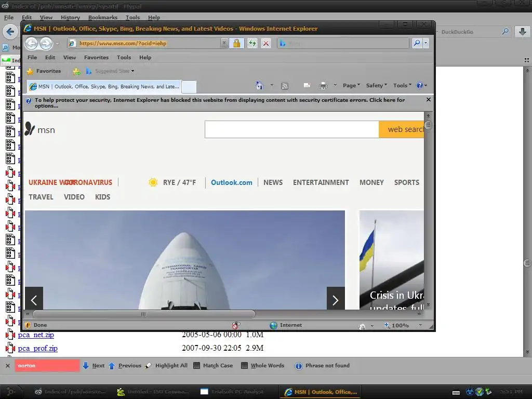Click the orange web search button
The height and width of the screenshot is (399, 532).
pos(402,129)
